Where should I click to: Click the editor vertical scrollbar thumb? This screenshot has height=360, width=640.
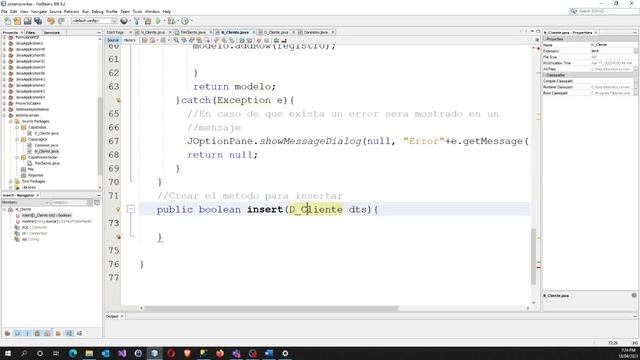click(x=533, y=256)
